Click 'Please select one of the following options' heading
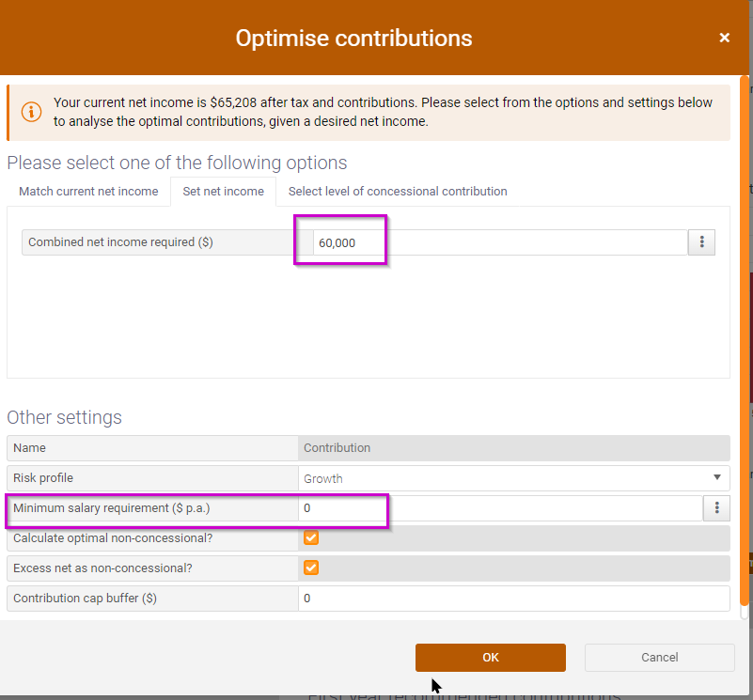The image size is (753, 700). coord(177,163)
